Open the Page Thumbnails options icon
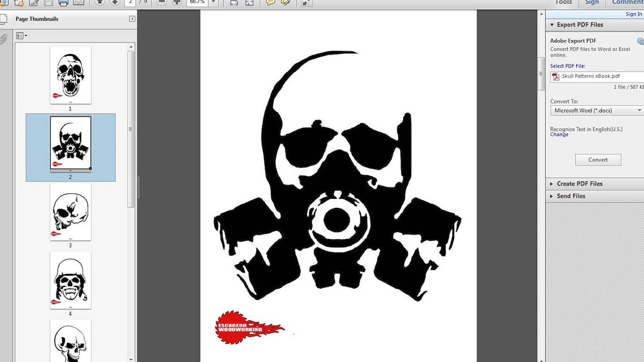Screen dimensions: 644x362 (x=21, y=35)
